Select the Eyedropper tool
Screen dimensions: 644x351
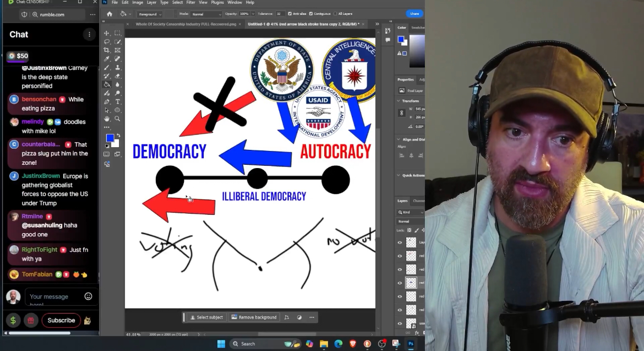(107, 59)
